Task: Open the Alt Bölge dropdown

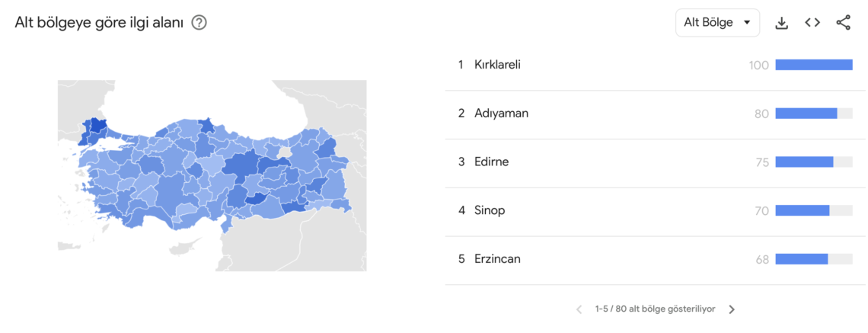Action: tap(717, 23)
